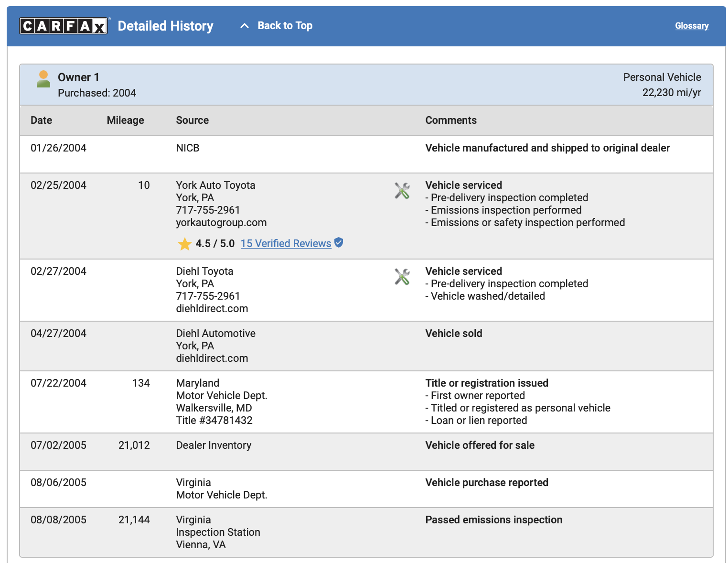Click Diehl Automotive source name
Screen dimensions: 728x563
[x=215, y=334]
